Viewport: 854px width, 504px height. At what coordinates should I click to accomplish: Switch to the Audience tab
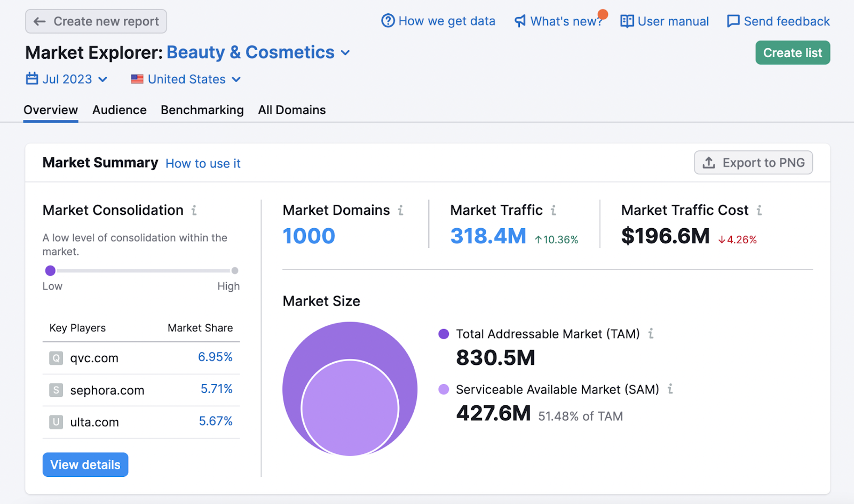pos(119,110)
